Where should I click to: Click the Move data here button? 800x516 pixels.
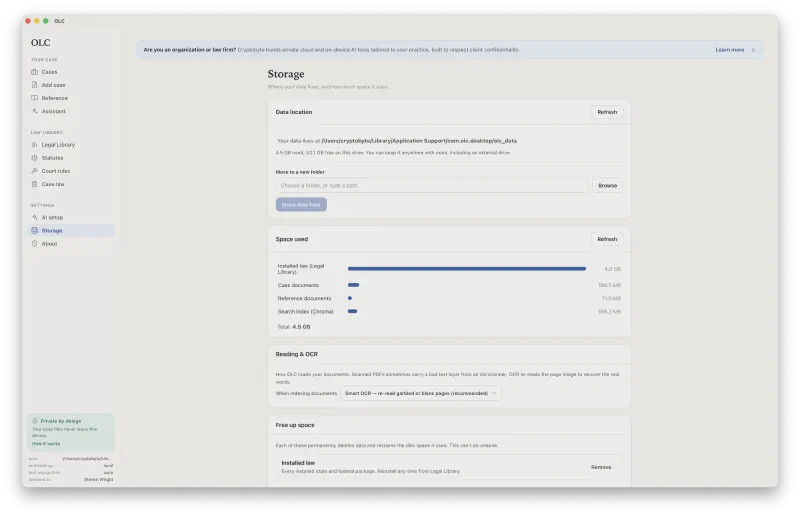pyautogui.click(x=301, y=205)
